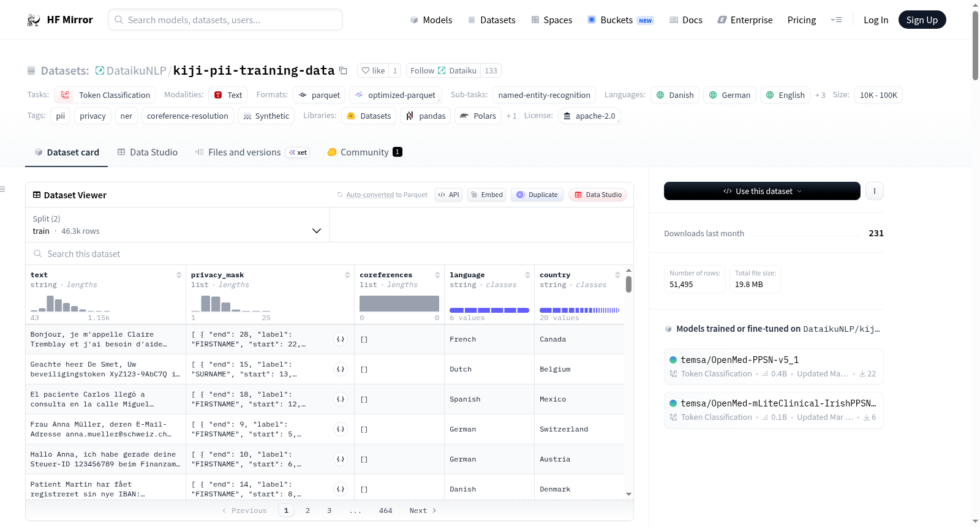This screenshot has height=527, width=980.
Task: Click the text lengths histogram
Action: (x=70, y=303)
